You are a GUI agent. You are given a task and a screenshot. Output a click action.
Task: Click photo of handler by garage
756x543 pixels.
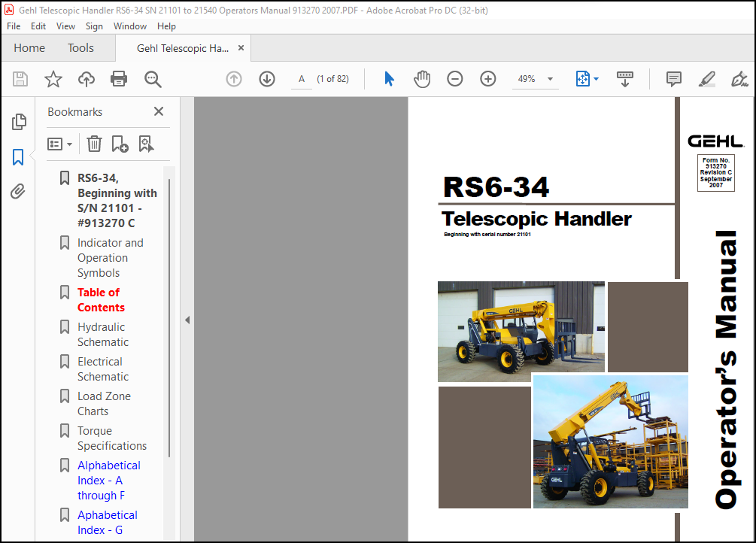521,332
